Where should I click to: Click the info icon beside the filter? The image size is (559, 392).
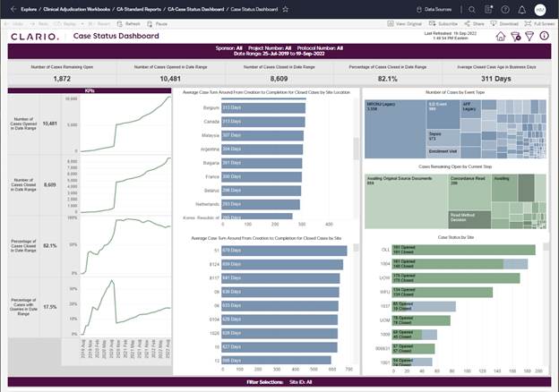pyautogui.click(x=545, y=37)
